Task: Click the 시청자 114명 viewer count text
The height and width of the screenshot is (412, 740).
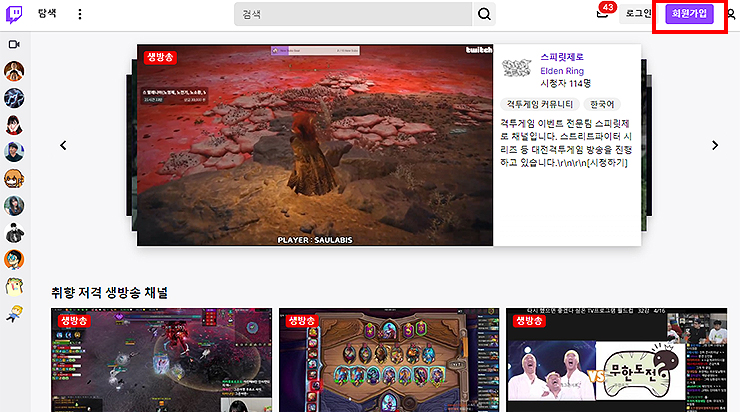Action: (565, 84)
